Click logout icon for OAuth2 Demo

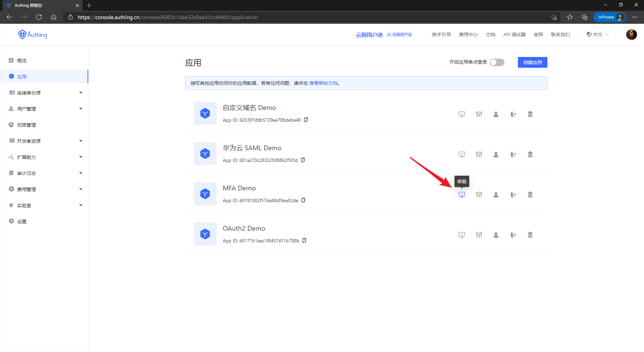point(513,235)
